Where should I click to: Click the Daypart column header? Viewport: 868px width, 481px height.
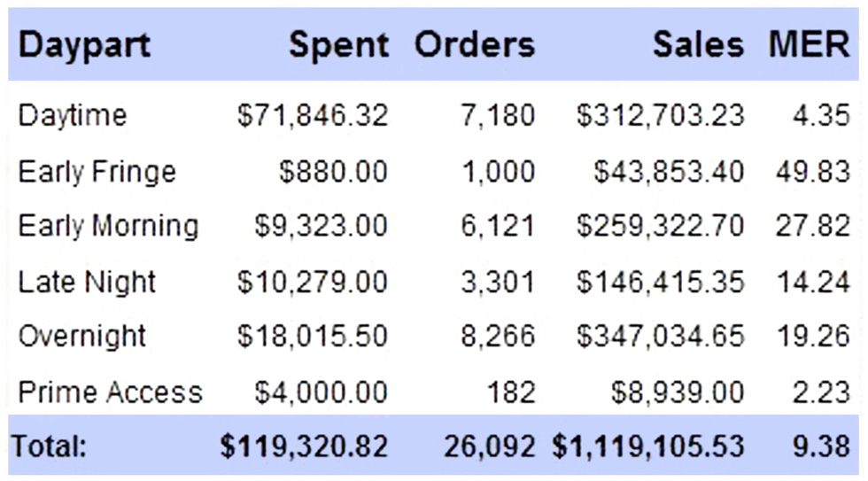tap(84, 45)
